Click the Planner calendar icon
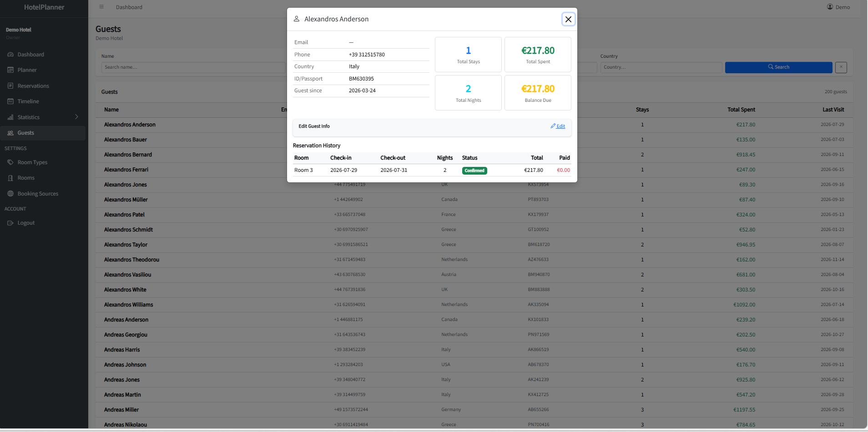This screenshot has width=868, height=432. coord(10,70)
